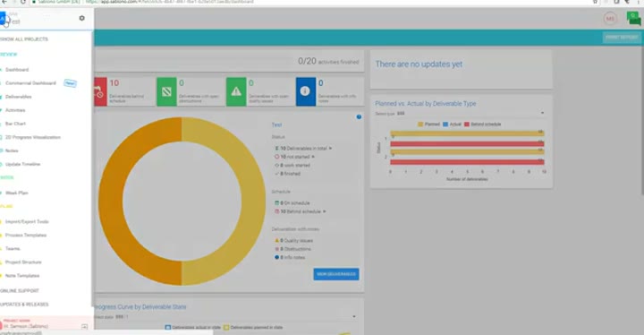Open Project Structure
Viewport: 644px width, 335px height.
[x=23, y=262]
